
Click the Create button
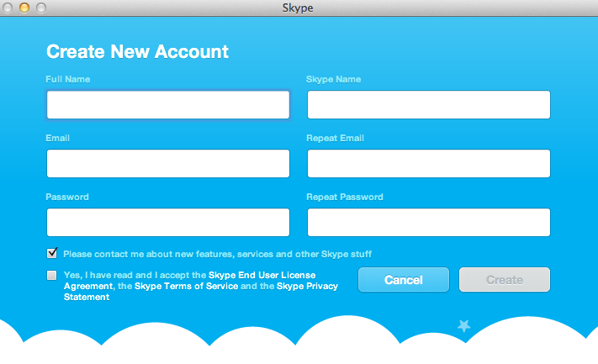click(x=505, y=280)
